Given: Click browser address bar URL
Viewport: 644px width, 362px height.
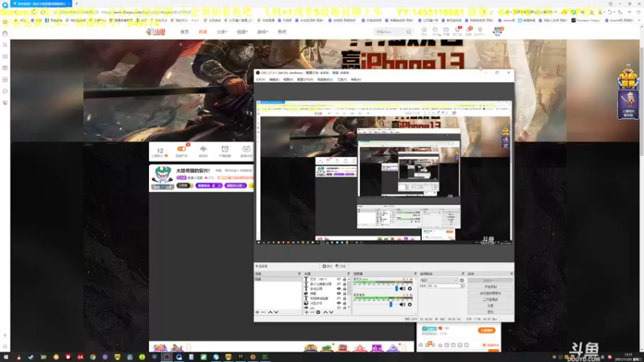Looking at the screenshot, I should click(x=146, y=12).
